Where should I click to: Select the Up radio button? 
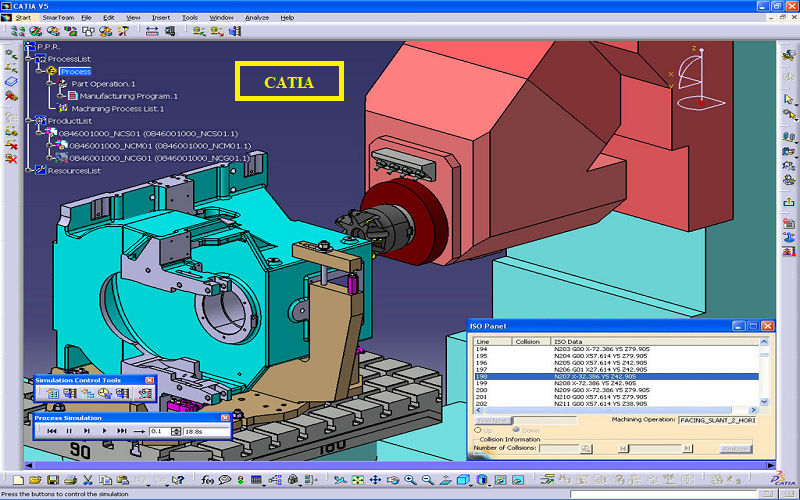(x=476, y=429)
